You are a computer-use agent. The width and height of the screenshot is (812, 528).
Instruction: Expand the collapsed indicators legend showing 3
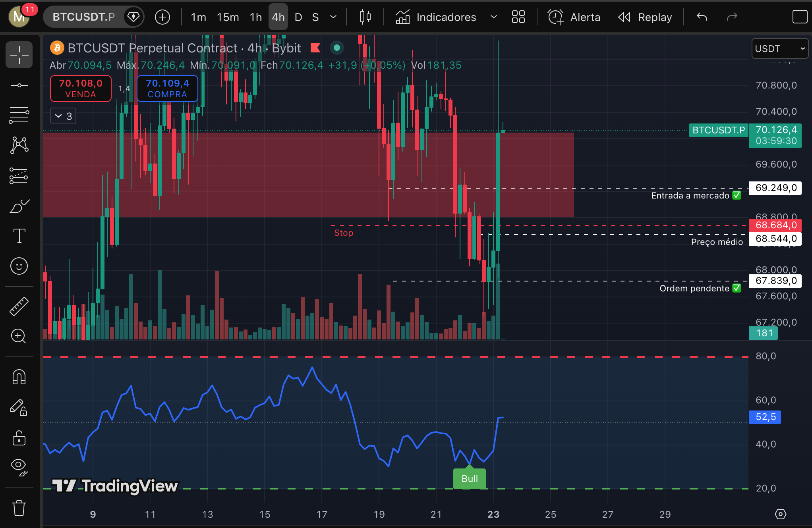coord(63,116)
